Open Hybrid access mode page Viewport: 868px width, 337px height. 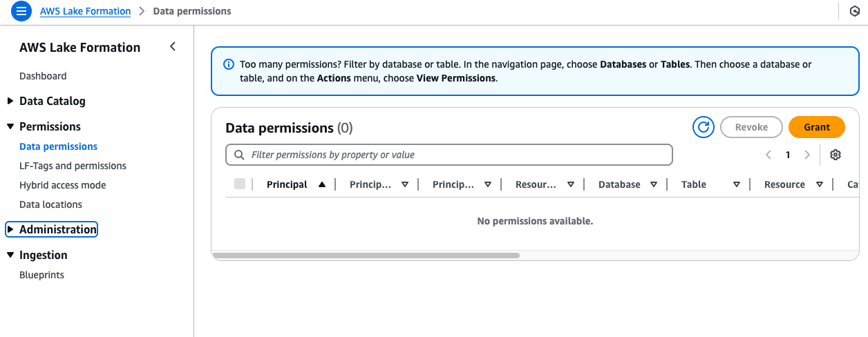coord(62,185)
